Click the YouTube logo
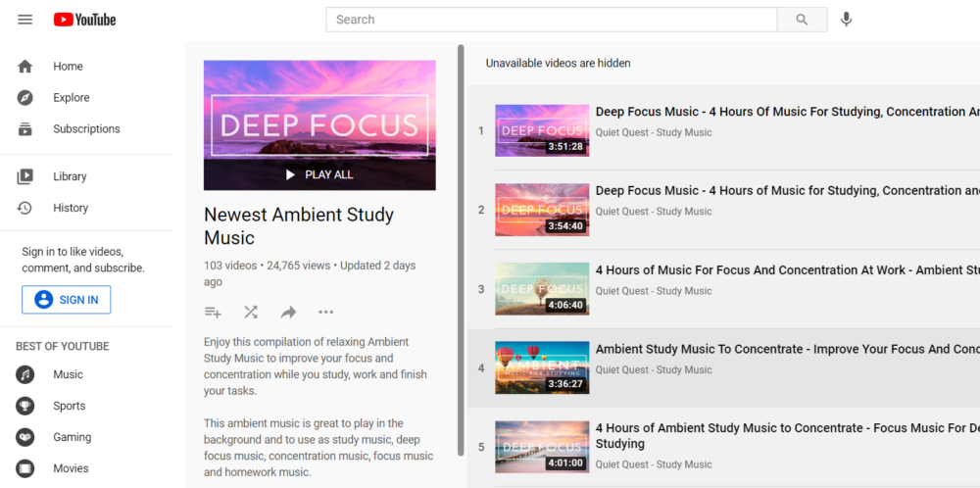The width and height of the screenshot is (980, 488). [85, 20]
